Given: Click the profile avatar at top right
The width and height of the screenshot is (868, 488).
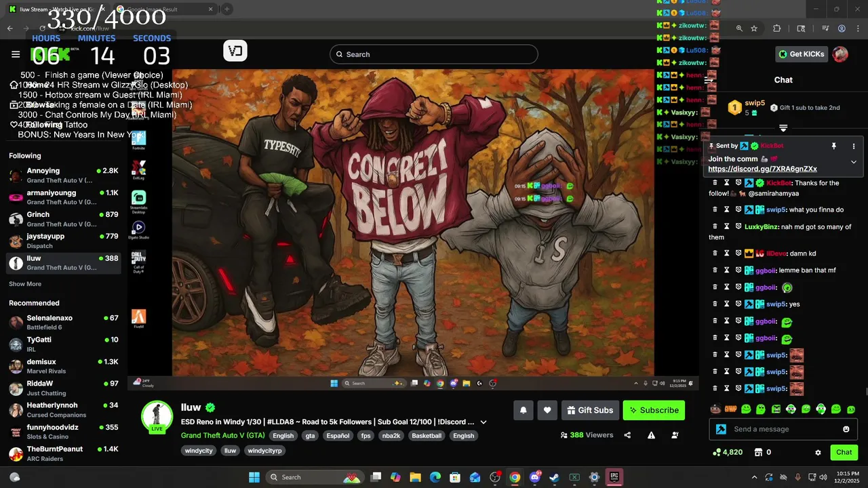Looking at the screenshot, I should click(x=840, y=54).
